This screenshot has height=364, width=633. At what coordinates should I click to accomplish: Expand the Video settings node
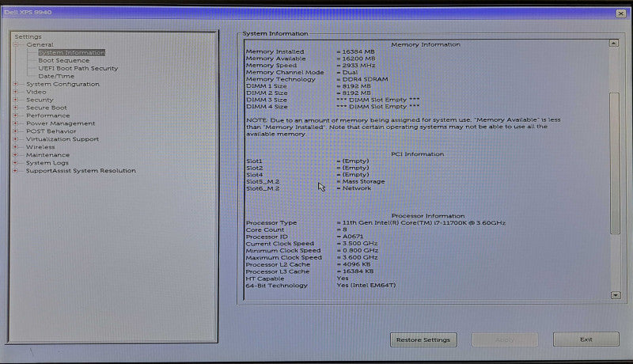coord(16,92)
